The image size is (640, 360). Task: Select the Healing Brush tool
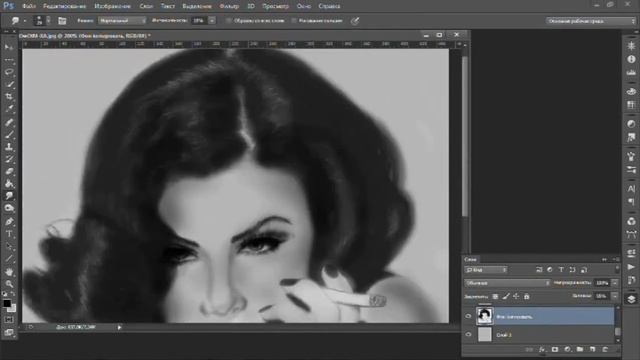(9, 122)
